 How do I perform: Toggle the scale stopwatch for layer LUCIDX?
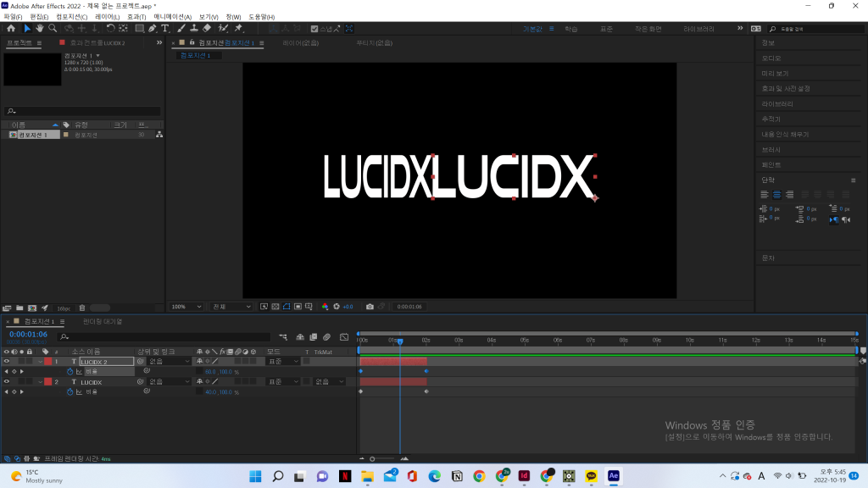[70, 391]
